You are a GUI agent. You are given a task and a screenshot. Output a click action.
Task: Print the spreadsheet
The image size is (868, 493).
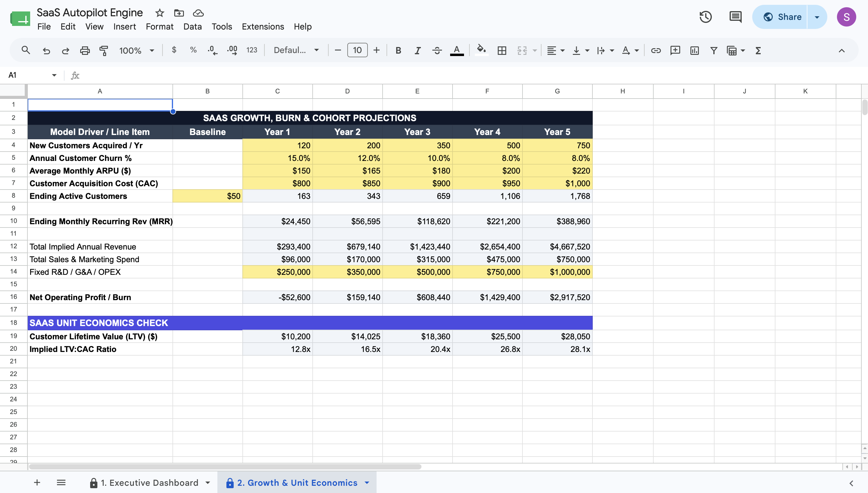point(85,50)
